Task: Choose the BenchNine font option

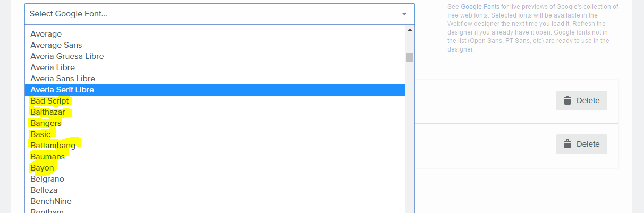Action: [x=215, y=201]
